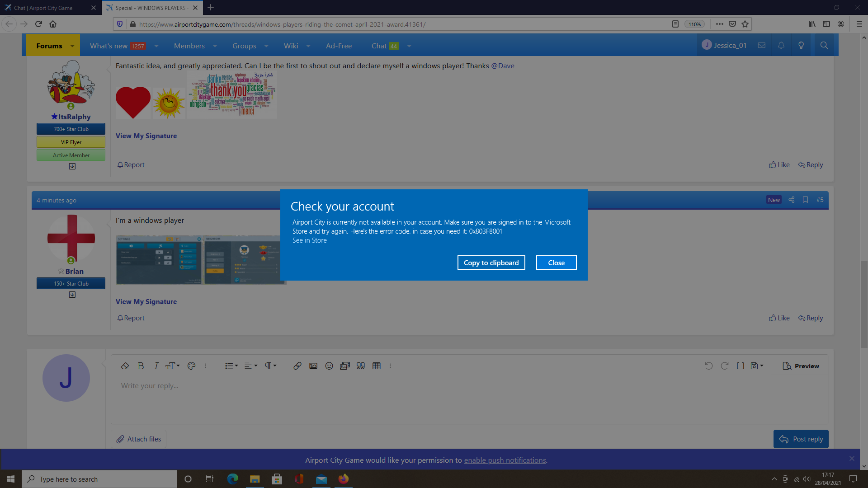Open Microsoft Store from taskbar
Screen dimensions: 868x488
[277, 479]
